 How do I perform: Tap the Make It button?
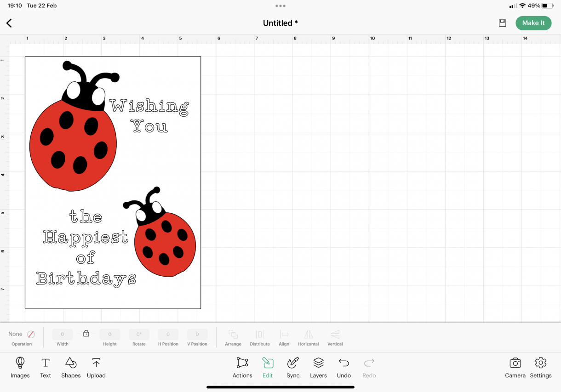533,23
